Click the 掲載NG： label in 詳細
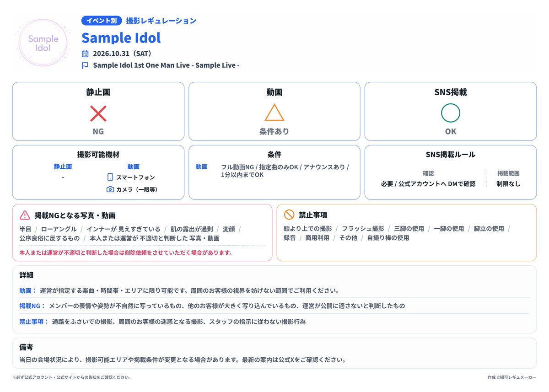Viewport: 549px width, 392px height. (32, 306)
